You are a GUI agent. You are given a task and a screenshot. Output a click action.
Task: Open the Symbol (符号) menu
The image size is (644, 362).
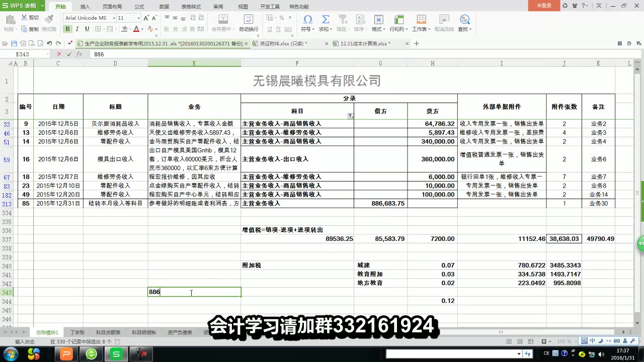click(x=307, y=23)
